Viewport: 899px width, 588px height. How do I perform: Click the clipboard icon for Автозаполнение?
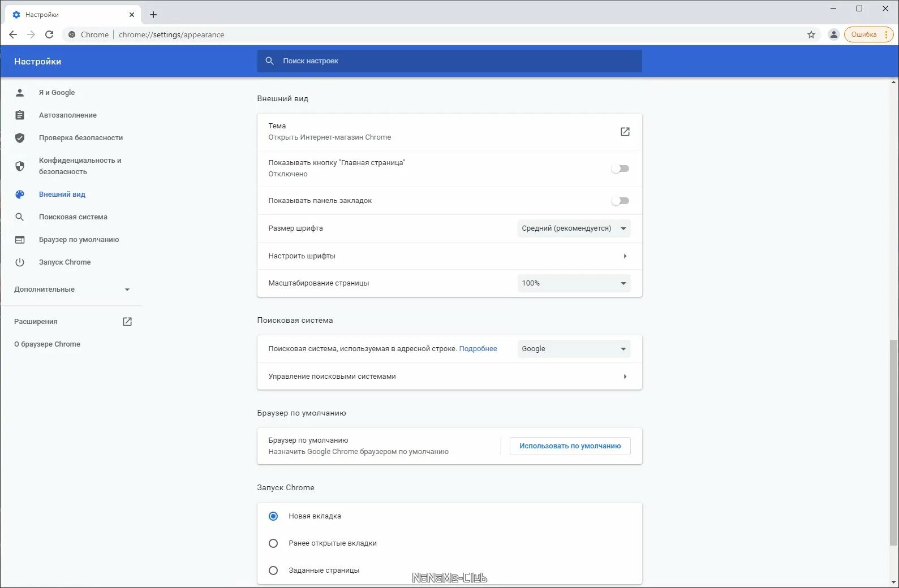tap(20, 115)
